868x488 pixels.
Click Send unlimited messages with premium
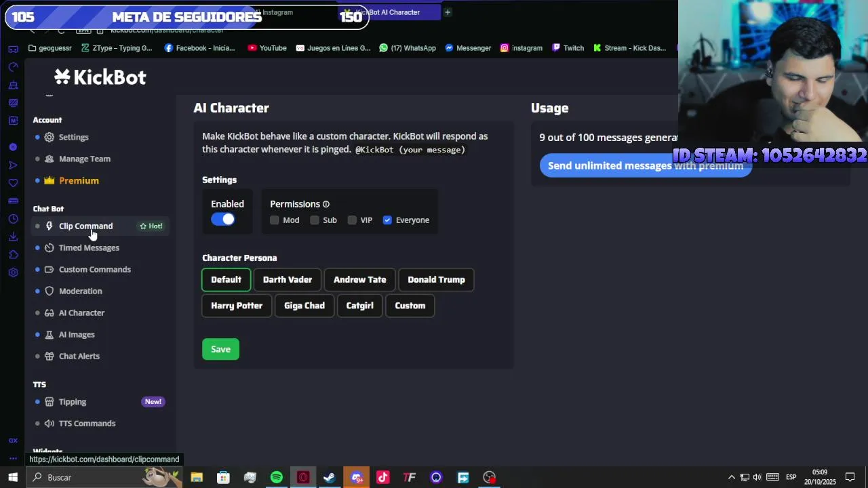point(646,165)
